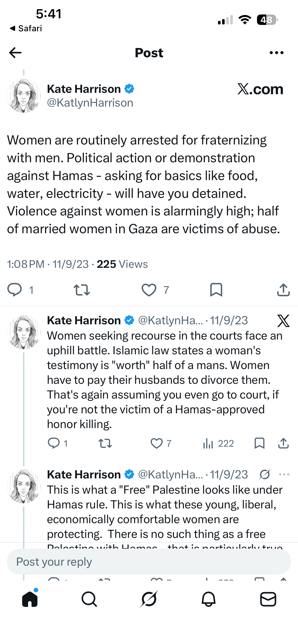This screenshot has height=644, width=298.
Task: Bookmark the main post
Action: [x=216, y=290]
